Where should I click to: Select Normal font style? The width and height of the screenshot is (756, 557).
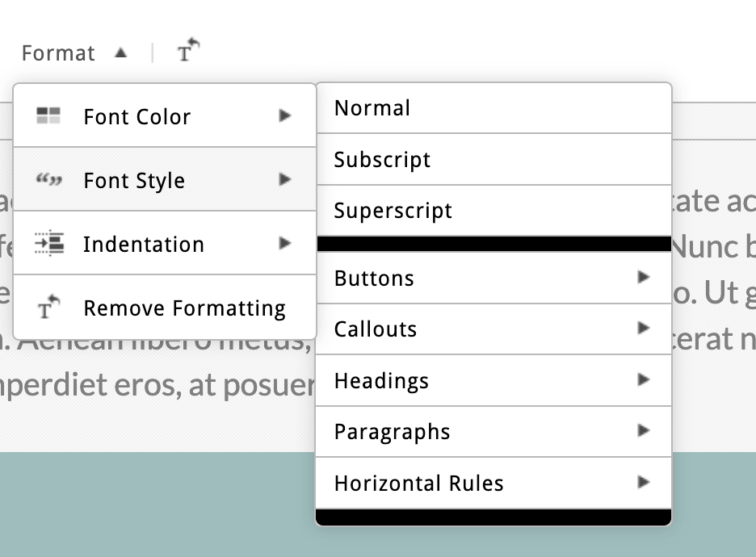point(372,108)
